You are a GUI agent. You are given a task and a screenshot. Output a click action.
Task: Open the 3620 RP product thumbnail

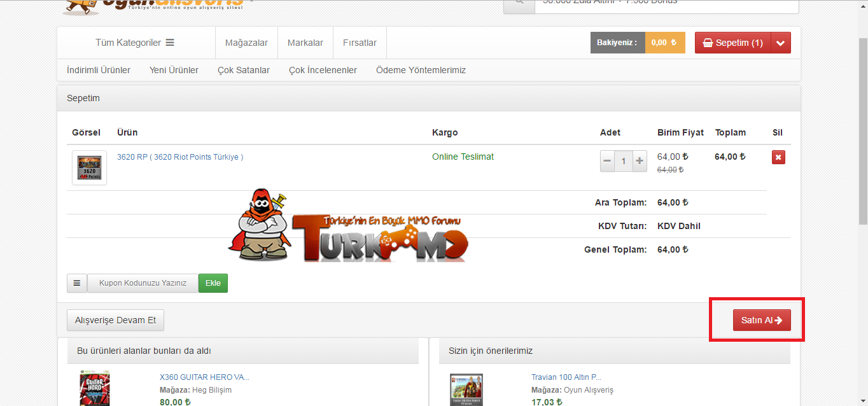[x=89, y=168]
